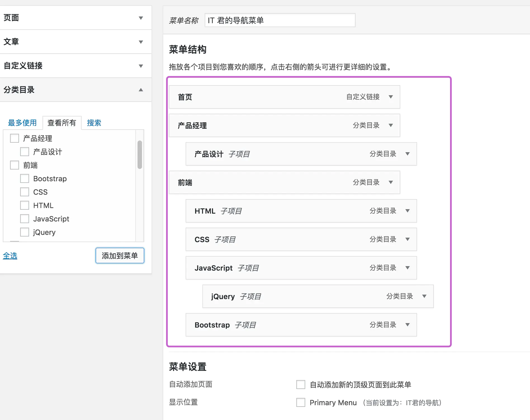530x420 pixels.
Task: Click the category list scrollbar
Action: click(140, 155)
